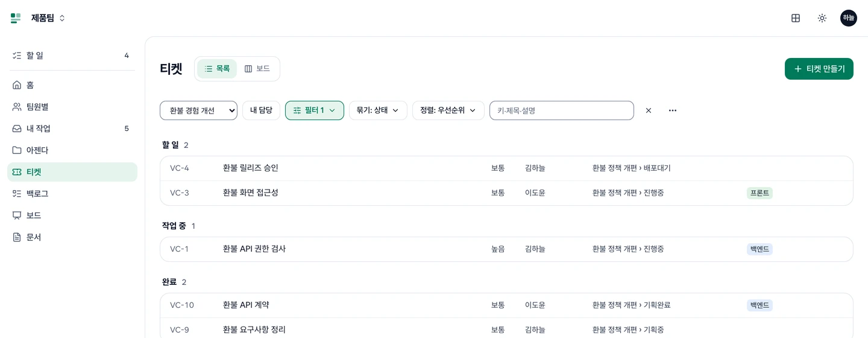Click the 아젠다 folder icon
The width and height of the screenshot is (868, 338).
pyautogui.click(x=17, y=150)
